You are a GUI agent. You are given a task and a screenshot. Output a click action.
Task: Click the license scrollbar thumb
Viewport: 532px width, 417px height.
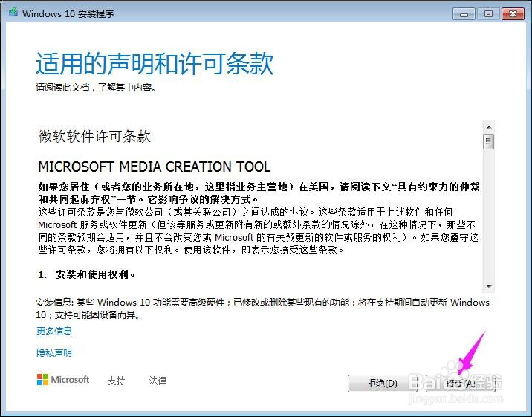click(489, 141)
